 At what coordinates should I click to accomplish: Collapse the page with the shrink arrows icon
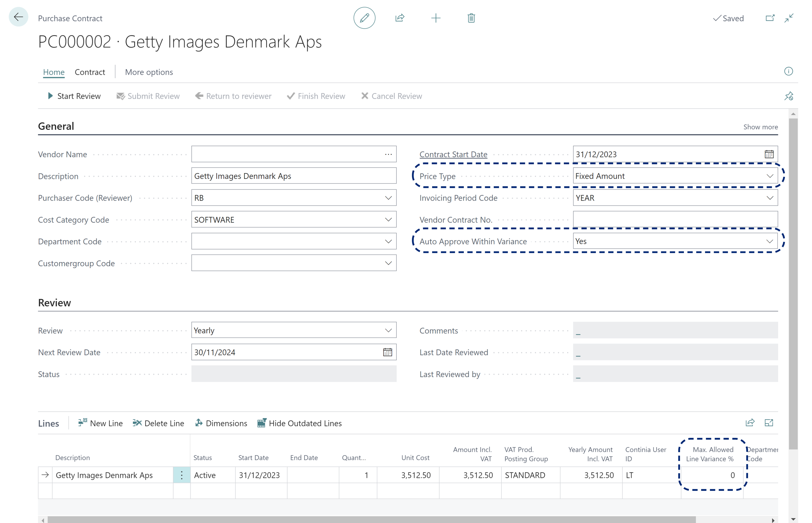click(x=789, y=18)
